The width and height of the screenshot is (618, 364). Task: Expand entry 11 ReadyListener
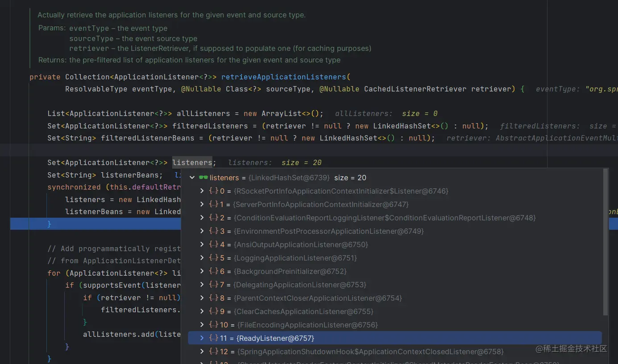pyautogui.click(x=202, y=338)
